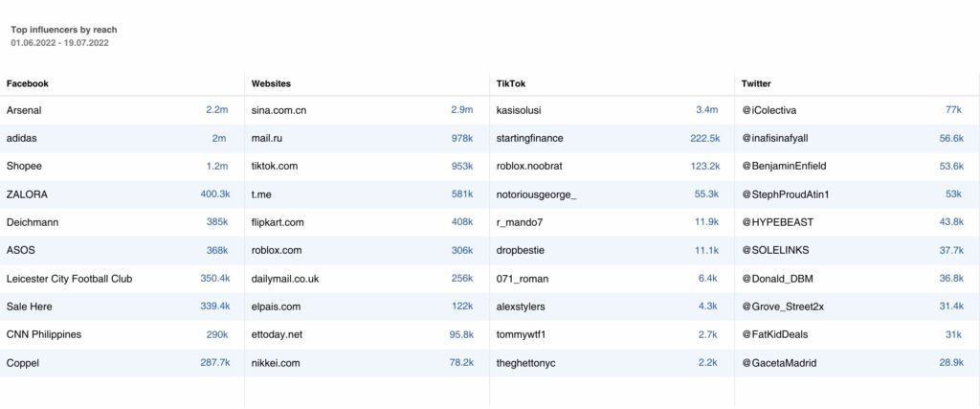Click the 350.4k reach figure

click(215, 279)
